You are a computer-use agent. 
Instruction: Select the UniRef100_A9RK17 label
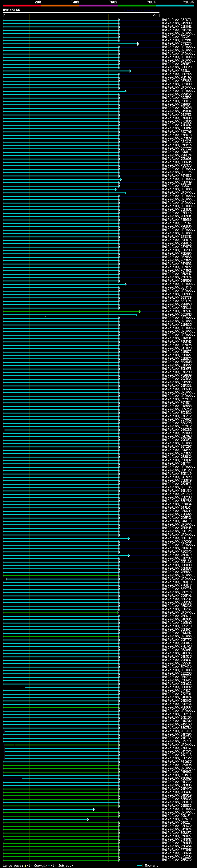click(x=176, y=101)
